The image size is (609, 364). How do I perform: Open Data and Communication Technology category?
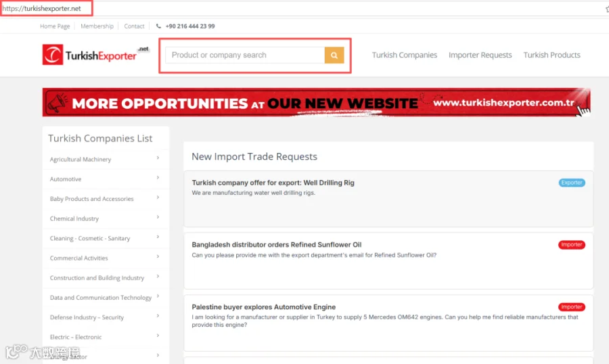pyautogui.click(x=101, y=298)
